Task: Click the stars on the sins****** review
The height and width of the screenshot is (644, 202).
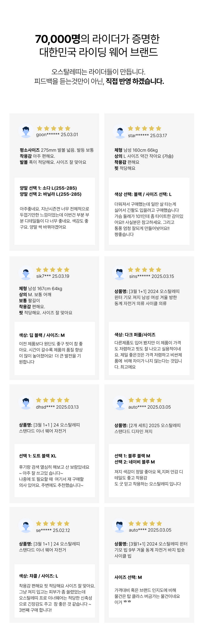Action: pos(145,270)
